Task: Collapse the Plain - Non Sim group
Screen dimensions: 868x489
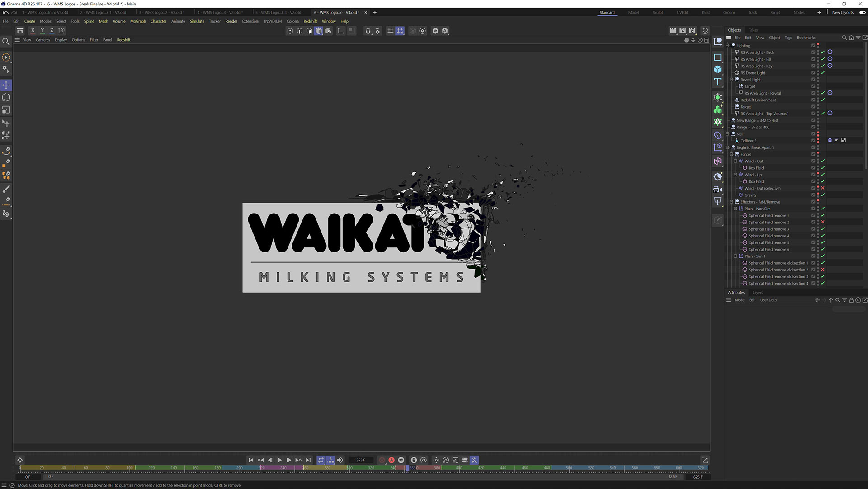Action: 736,209
